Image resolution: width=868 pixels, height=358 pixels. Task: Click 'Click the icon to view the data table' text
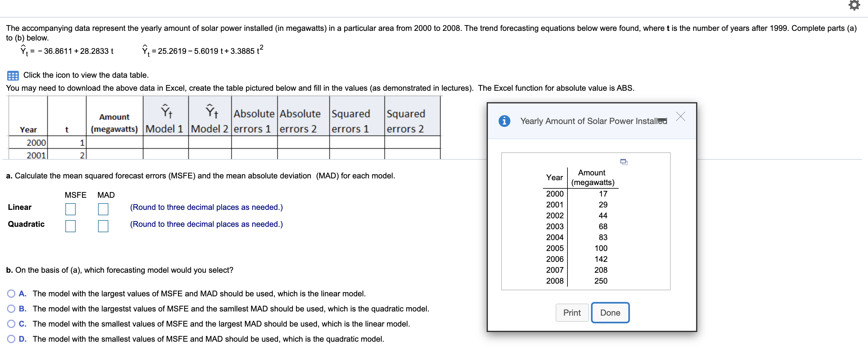click(86, 75)
